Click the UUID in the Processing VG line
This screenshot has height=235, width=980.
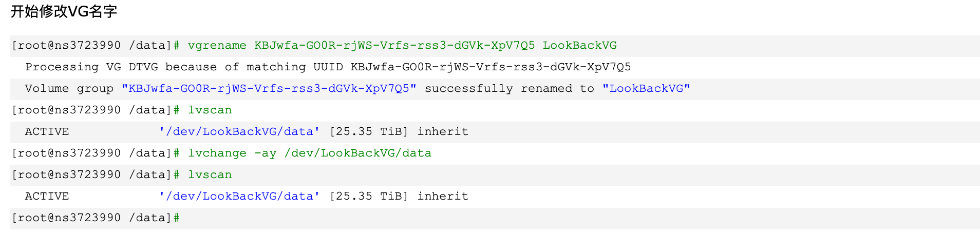point(491,67)
